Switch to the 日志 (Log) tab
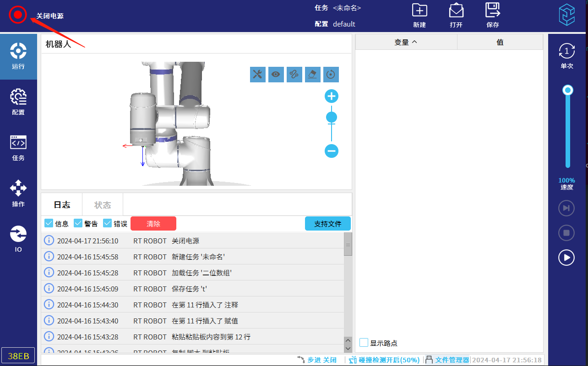The width and height of the screenshot is (588, 366). [x=62, y=205]
